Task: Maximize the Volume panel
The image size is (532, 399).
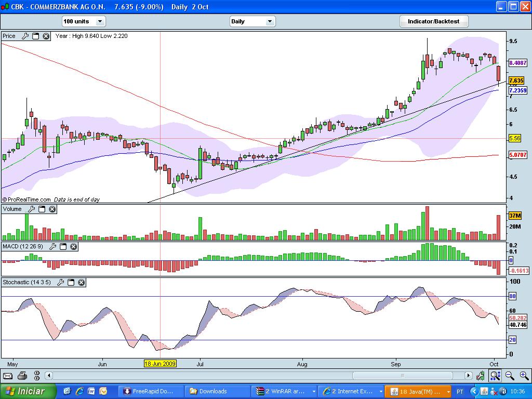Action: [42, 209]
